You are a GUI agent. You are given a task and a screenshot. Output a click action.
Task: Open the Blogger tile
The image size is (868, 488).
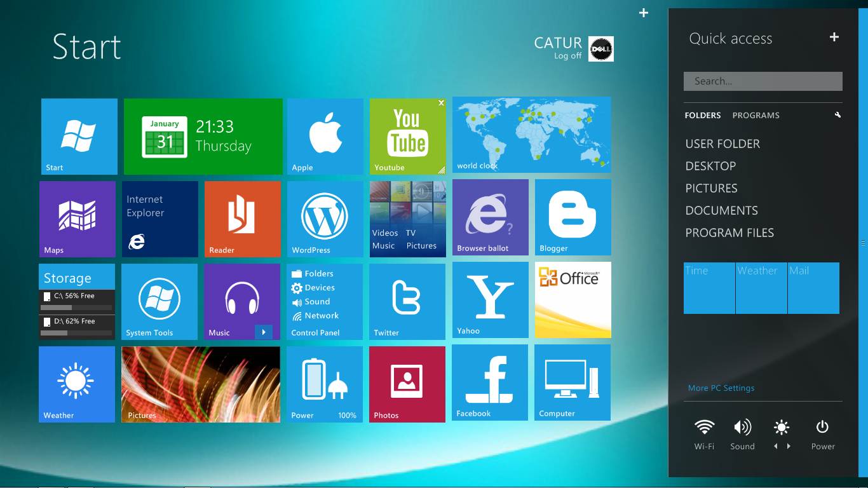point(573,217)
